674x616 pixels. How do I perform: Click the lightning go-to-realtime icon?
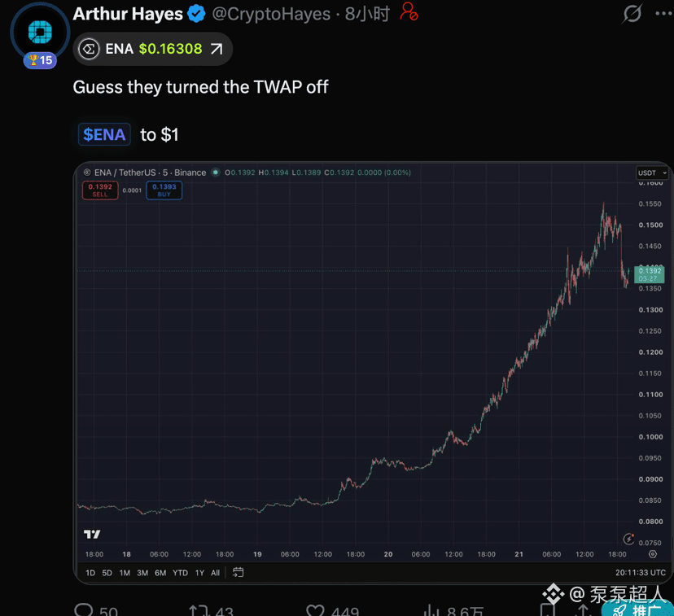coord(628,539)
